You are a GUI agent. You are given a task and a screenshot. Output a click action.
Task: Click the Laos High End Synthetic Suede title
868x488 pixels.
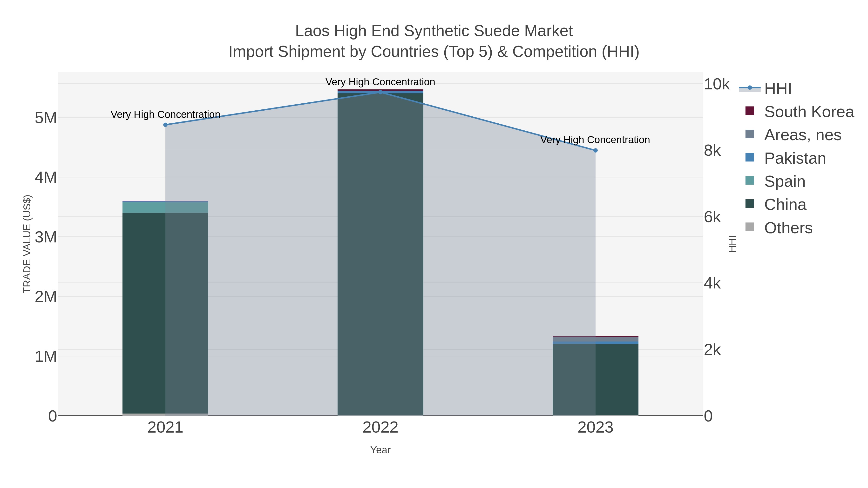[x=434, y=31]
